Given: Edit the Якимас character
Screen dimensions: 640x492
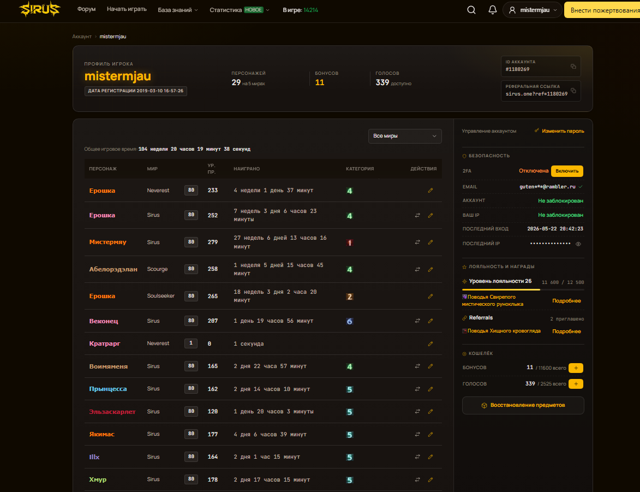Looking at the screenshot, I should [430, 434].
